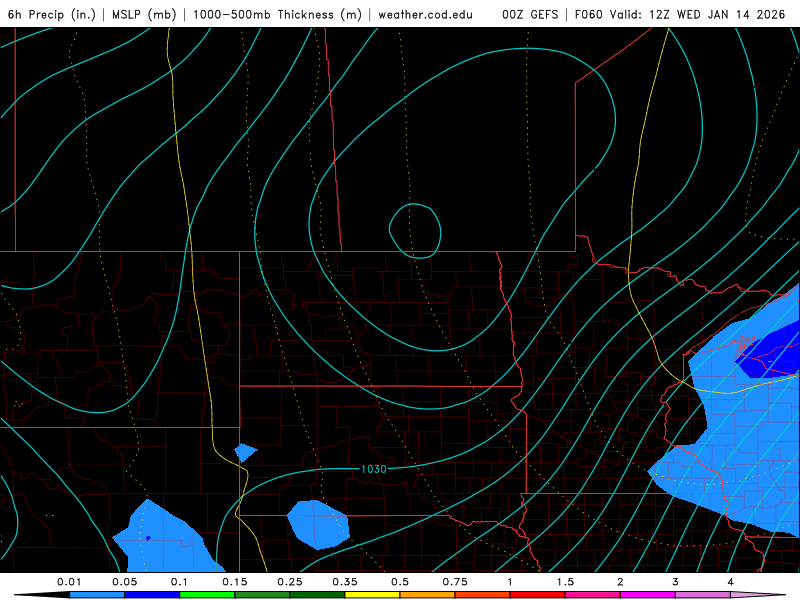Screen dimensions: 800x600
Task: Select the magenta 2–3 legend swatch
Action: pos(648,595)
